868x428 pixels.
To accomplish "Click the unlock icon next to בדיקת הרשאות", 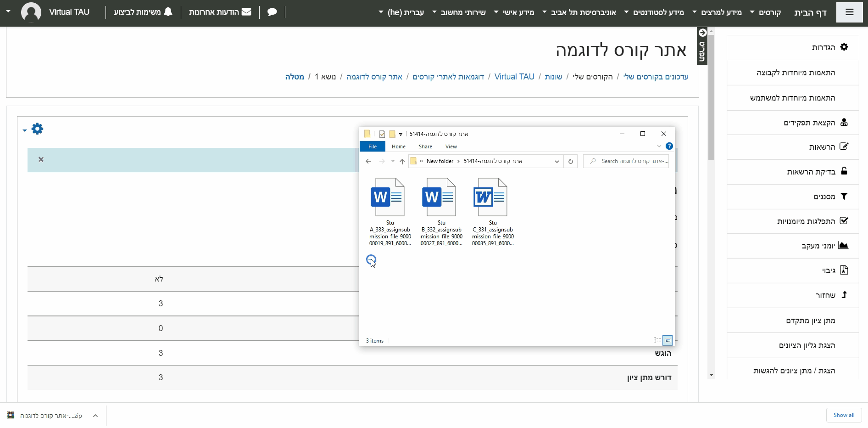I will tap(844, 171).
